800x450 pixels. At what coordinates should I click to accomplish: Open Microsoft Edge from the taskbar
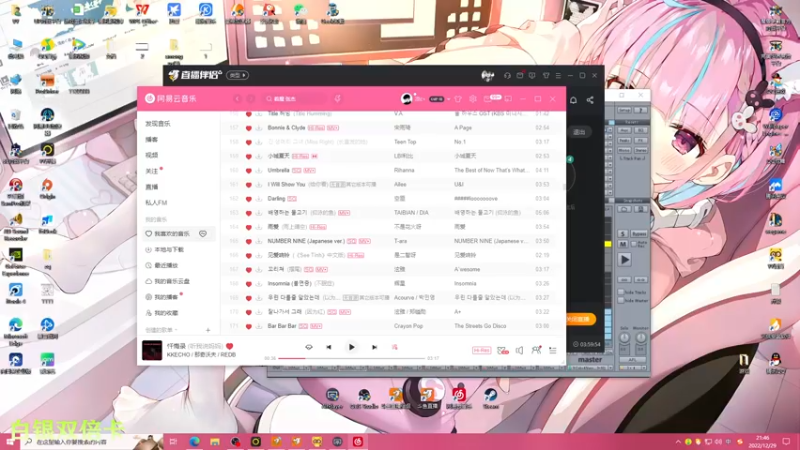[x=194, y=441]
